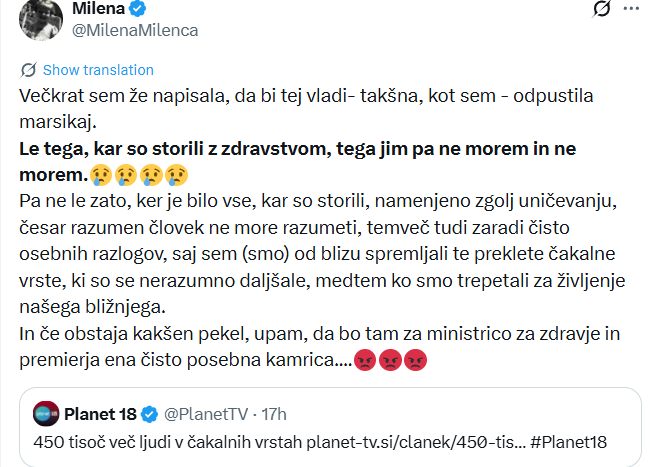Click the Show translation link
658x467 pixels.
98,70
